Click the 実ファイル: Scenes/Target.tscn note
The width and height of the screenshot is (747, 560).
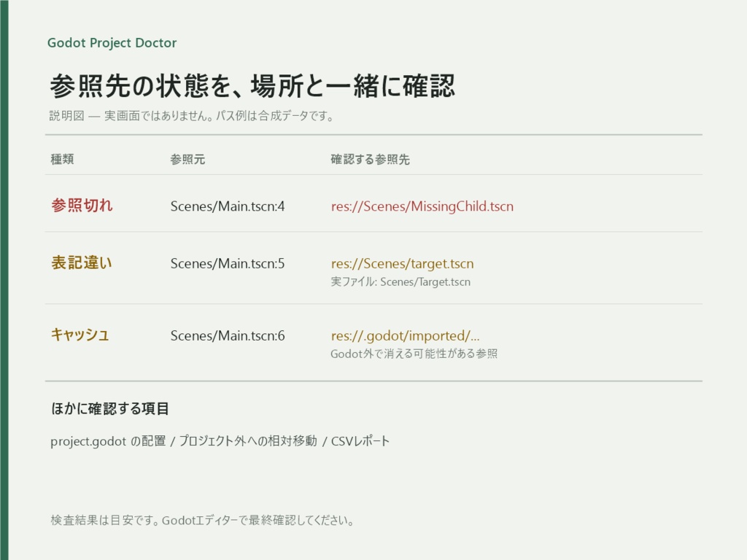click(x=400, y=282)
